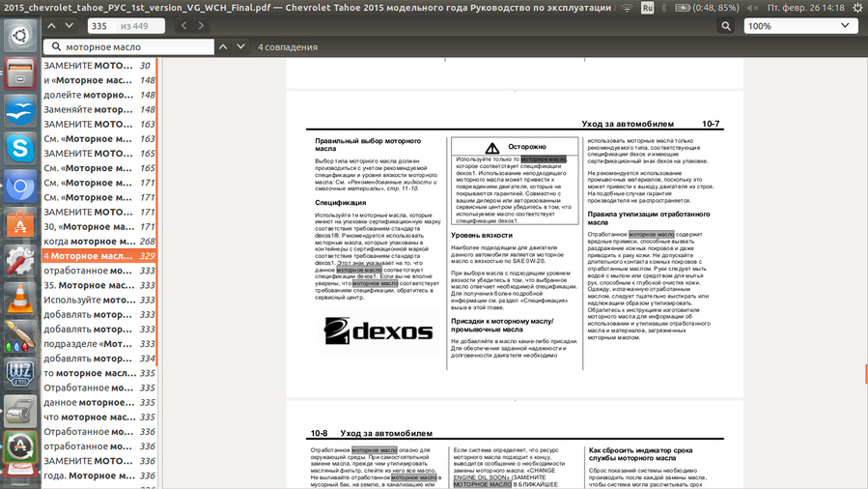Select result 'добавлять мотор...' page 334

click(99, 359)
